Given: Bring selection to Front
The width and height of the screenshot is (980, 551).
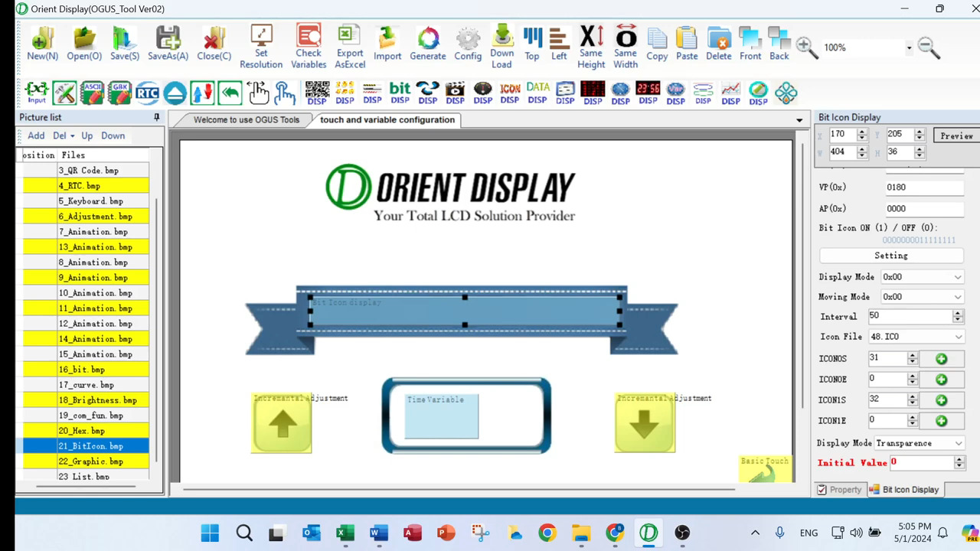Looking at the screenshot, I should coord(750,44).
